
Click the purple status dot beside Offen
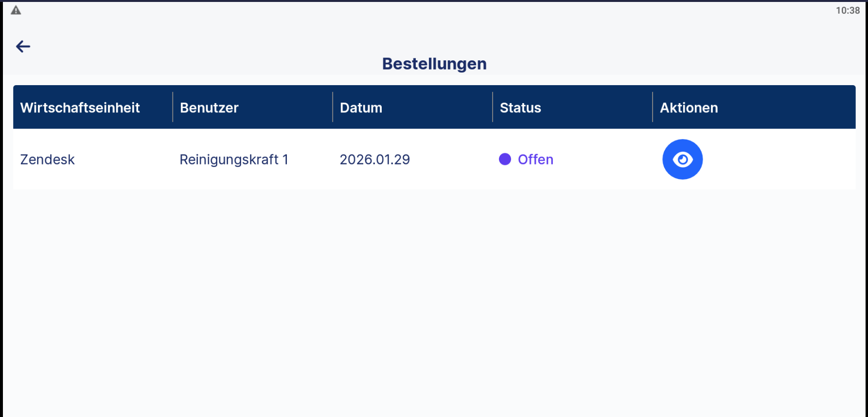[x=505, y=159]
